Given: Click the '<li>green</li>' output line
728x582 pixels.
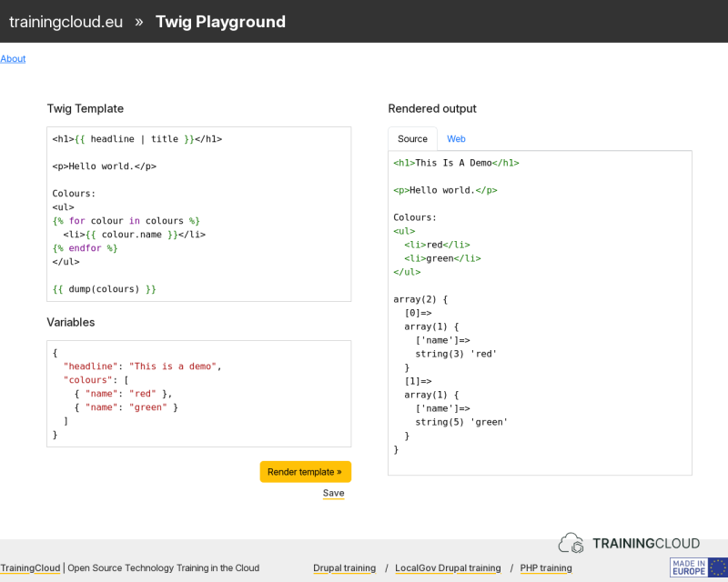Looking at the screenshot, I should coord(442,258).
